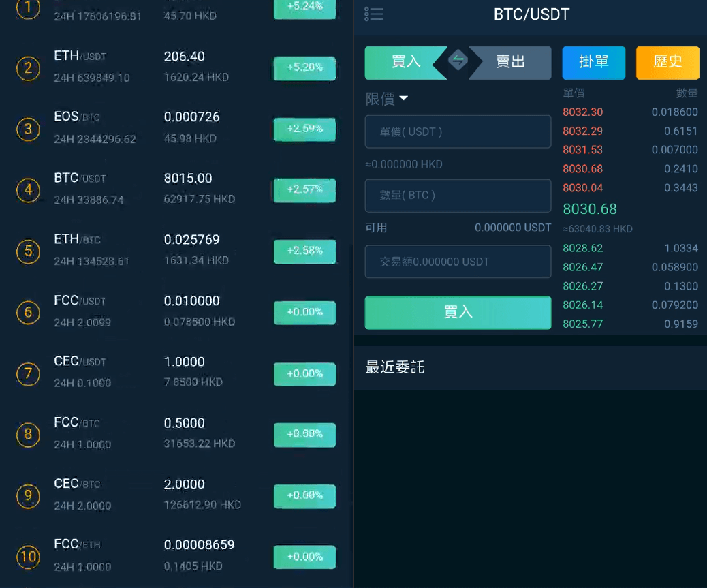Click the rank 8 circle badge

click(x=28, y=435)
